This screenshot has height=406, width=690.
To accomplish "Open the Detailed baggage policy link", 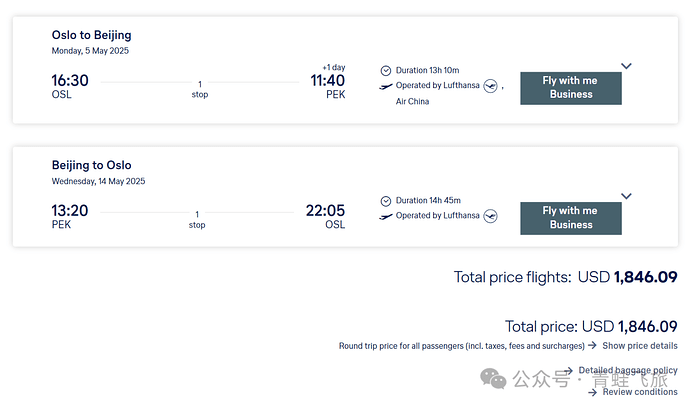I will 628,370.
